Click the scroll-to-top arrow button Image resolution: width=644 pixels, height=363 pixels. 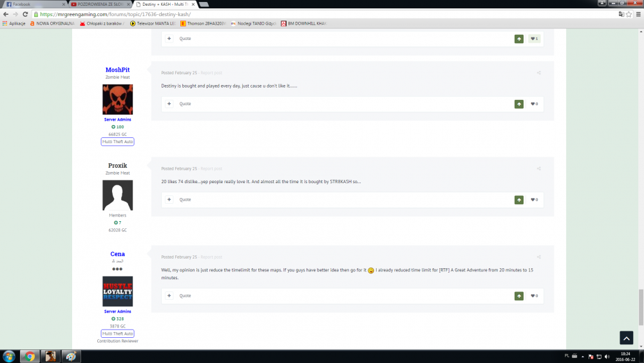click(626, 337)
